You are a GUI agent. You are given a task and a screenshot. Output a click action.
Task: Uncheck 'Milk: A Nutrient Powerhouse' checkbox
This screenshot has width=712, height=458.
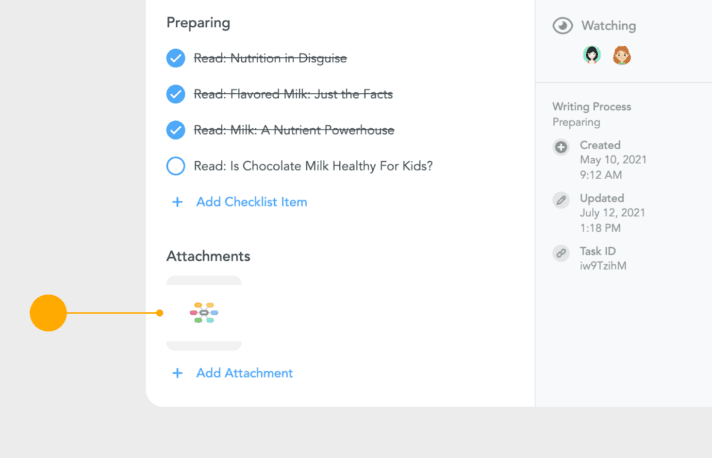click(x=176, y=130)
